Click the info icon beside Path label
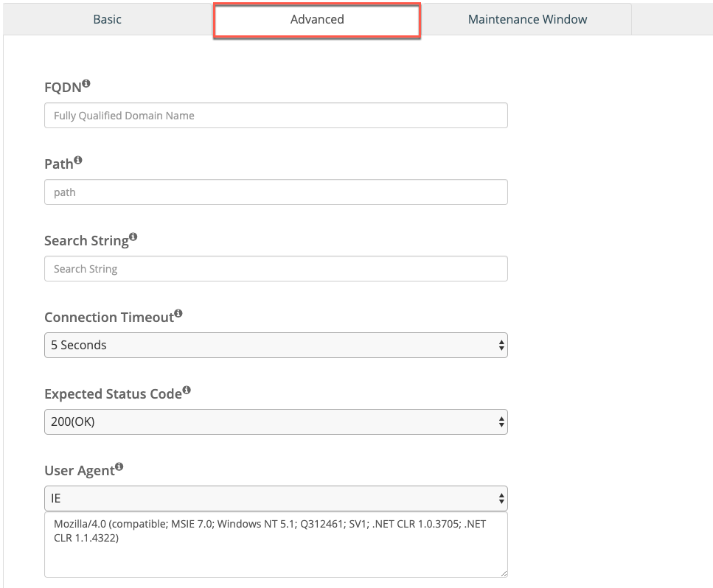This screenshot has height=588, width=713. click(78, 161)
